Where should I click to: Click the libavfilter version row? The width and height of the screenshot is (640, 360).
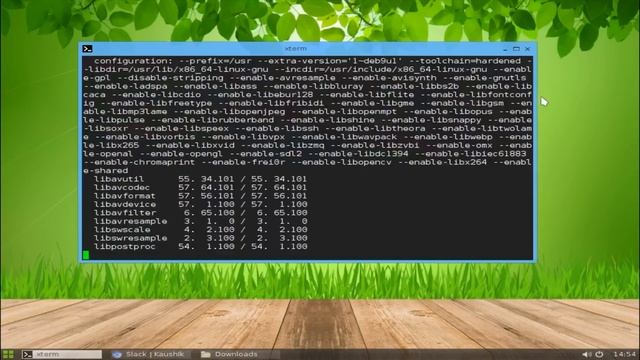coord(200,213)
